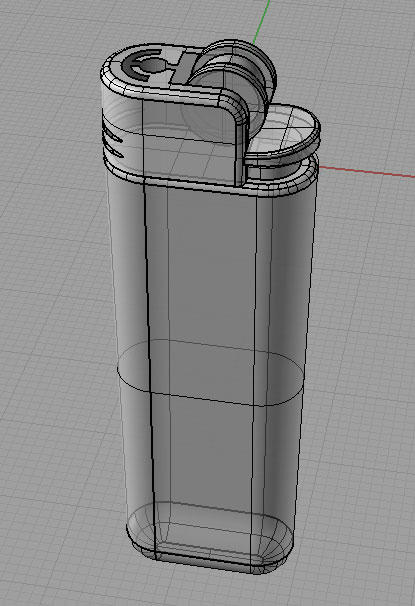Select the collar ring below the hood

(211, 180)
